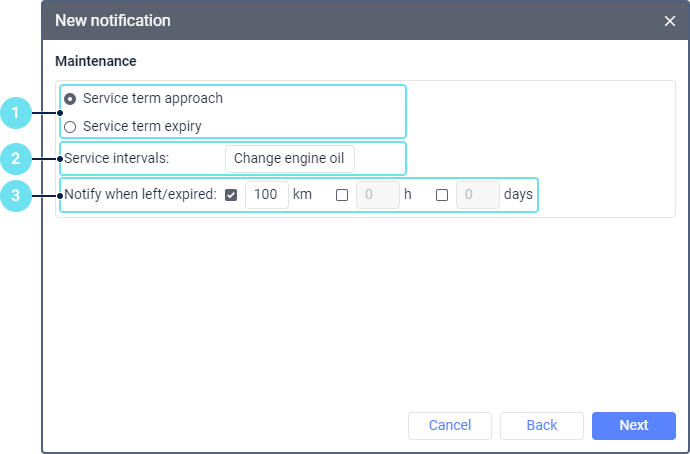Close the New notification dialog
Screen dimensions: 690x454
(x=670, y=20)
